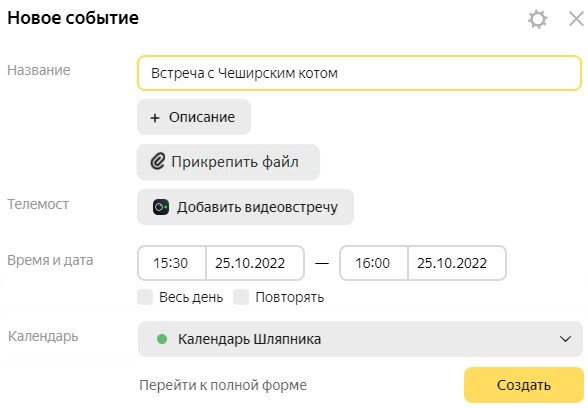Focus the Название event title field
This screenshot has height=408, width=588.
359,73
